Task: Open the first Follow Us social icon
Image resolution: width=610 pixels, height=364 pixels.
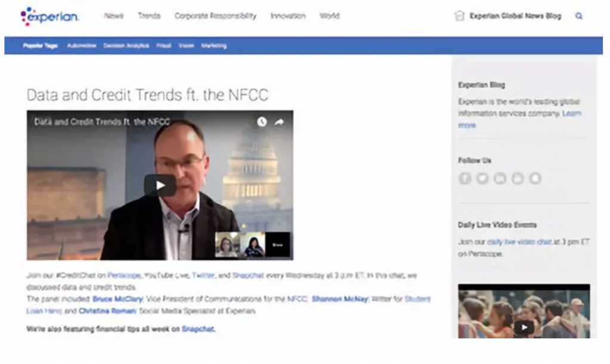Action: (x=465, y=178)
